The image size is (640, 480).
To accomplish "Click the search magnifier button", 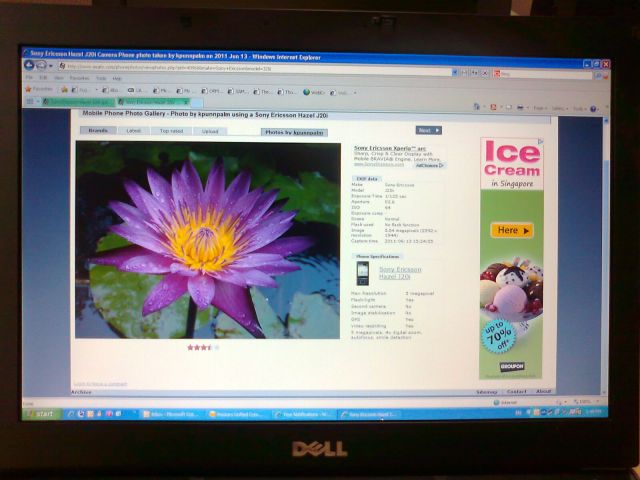I will click(x=598, y=76).
